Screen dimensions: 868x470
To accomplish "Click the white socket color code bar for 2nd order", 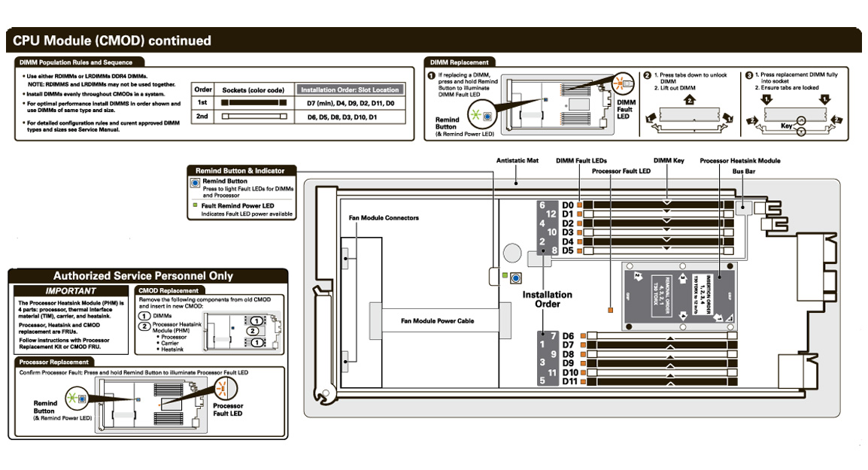I will tap(254, 117).
